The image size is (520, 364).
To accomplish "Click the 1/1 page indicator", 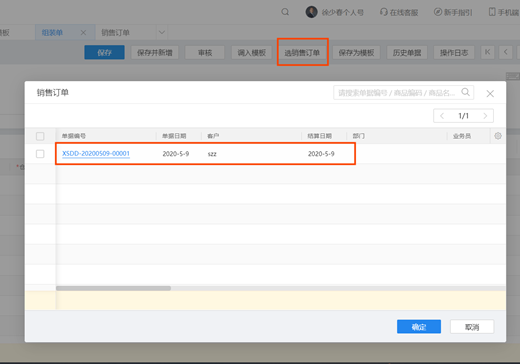I will pyautogui.click(x=463, y=116).
